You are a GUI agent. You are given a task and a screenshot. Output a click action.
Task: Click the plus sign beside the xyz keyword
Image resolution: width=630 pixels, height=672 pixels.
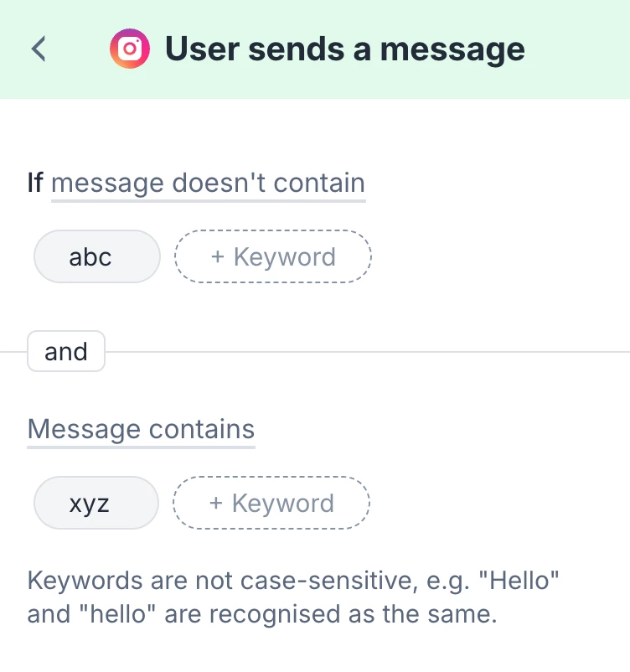(x=216, y=503)
